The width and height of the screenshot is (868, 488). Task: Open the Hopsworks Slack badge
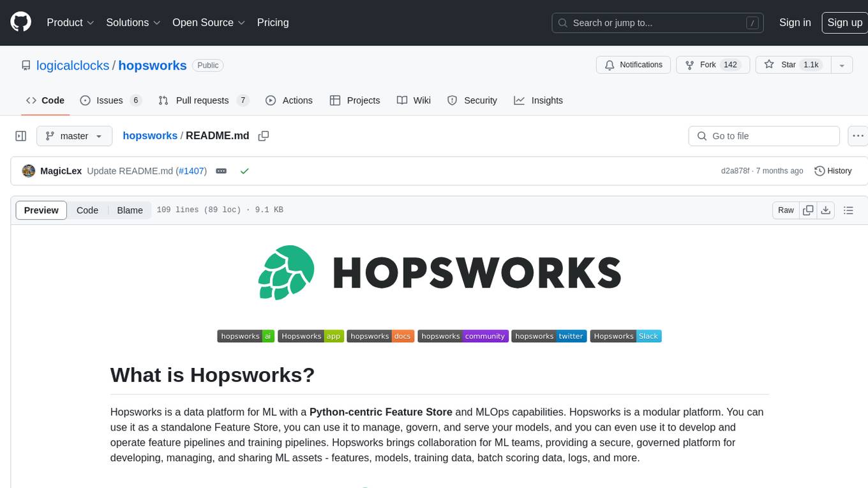coord(625,336)
